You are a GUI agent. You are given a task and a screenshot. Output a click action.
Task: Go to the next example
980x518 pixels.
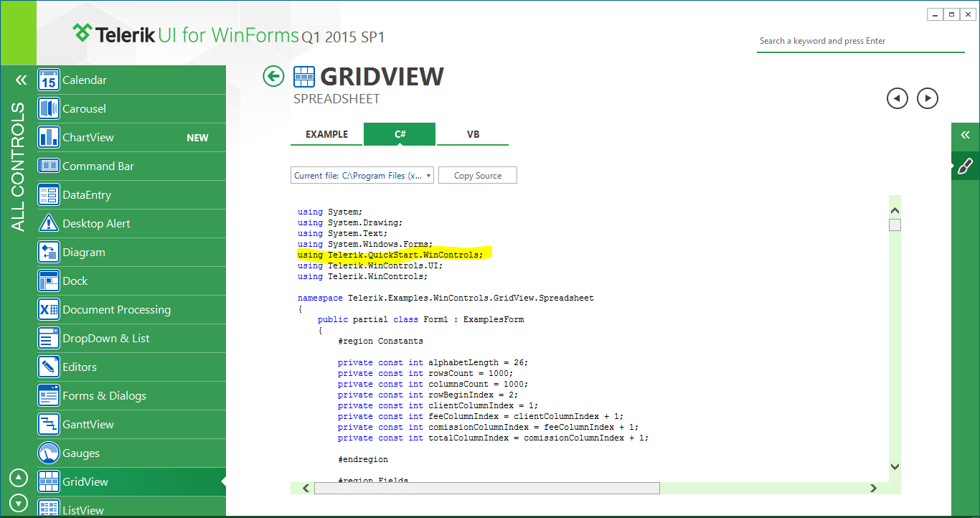click(x=928, y=98)
